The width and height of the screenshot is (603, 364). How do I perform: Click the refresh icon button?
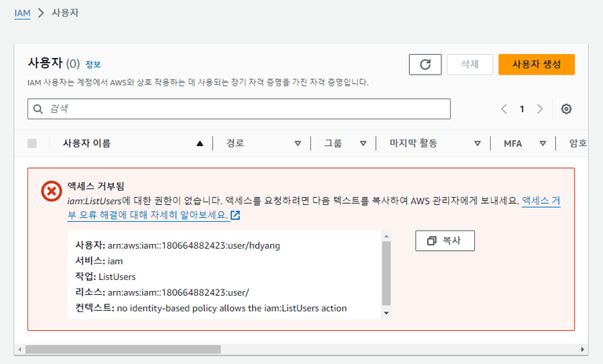coord(425,64)
